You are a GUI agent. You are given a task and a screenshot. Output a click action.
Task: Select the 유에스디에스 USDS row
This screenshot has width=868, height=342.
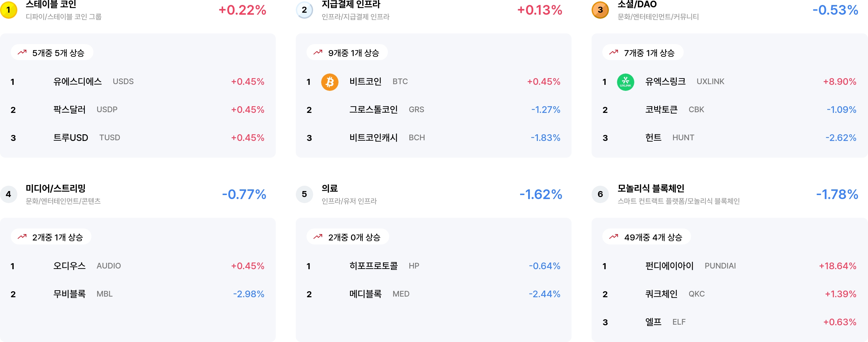138,81
